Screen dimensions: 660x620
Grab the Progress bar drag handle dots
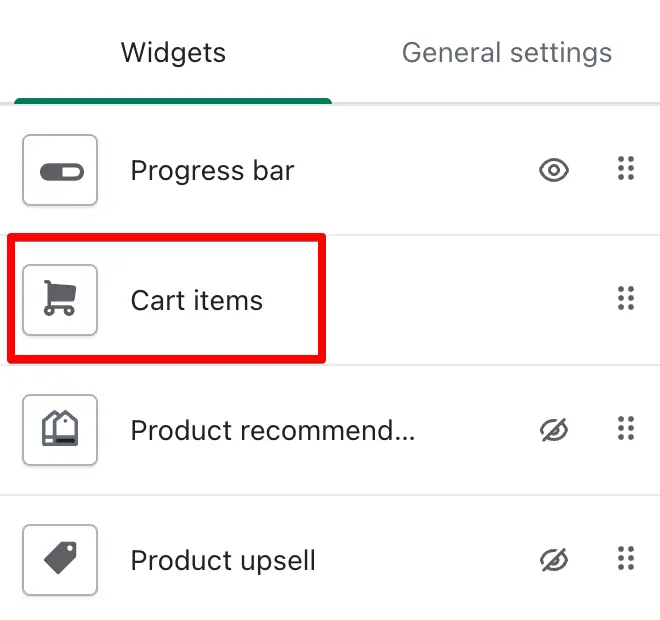(x=626, y=168)
